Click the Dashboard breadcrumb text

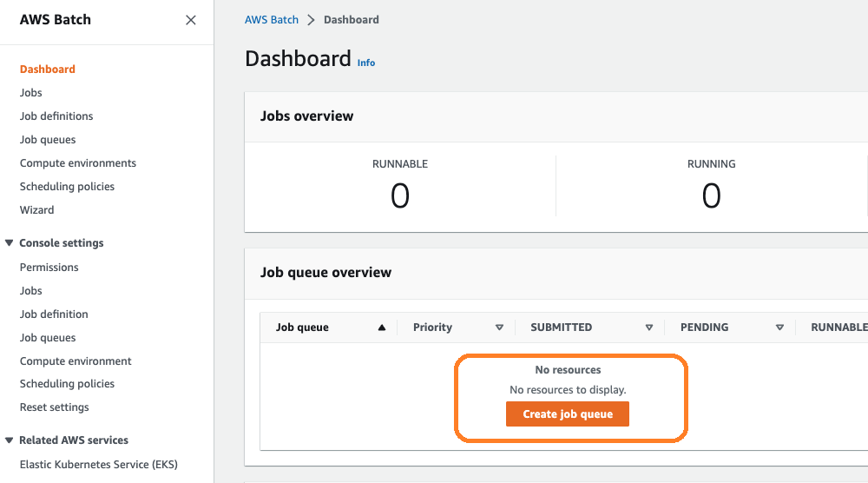(x=352, y=20)
